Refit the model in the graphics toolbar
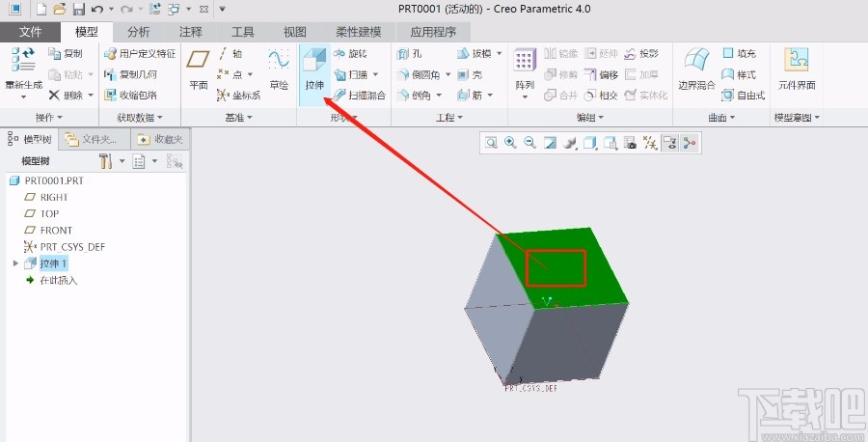Viewport: 868px width, 442px height. (x=491, y=144)
